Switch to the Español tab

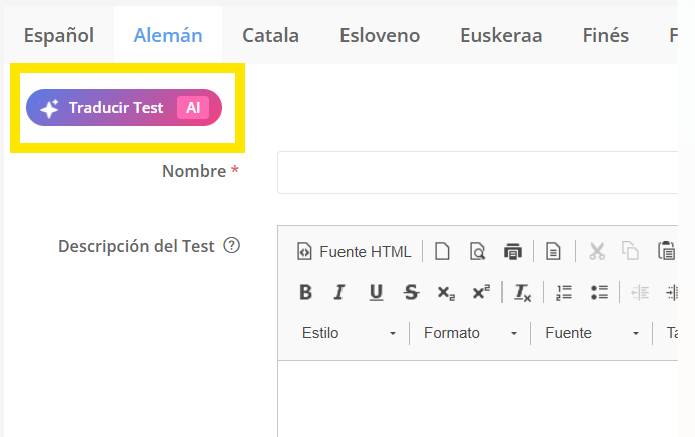click(x=58, y=36)
